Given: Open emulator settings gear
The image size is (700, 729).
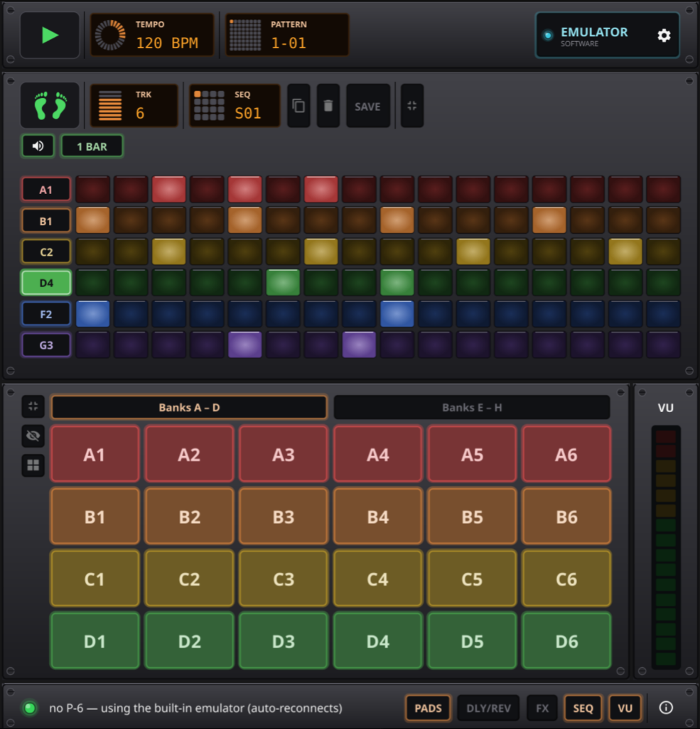Looking at the screenshot, I should click(x=664, y=36).
